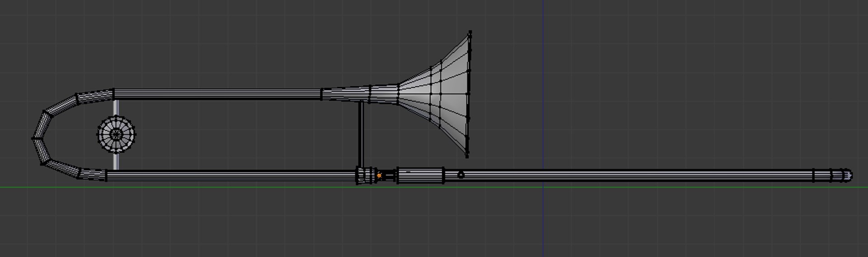Click the orange object origin point

pyautogui.click(x=379, y=176)
